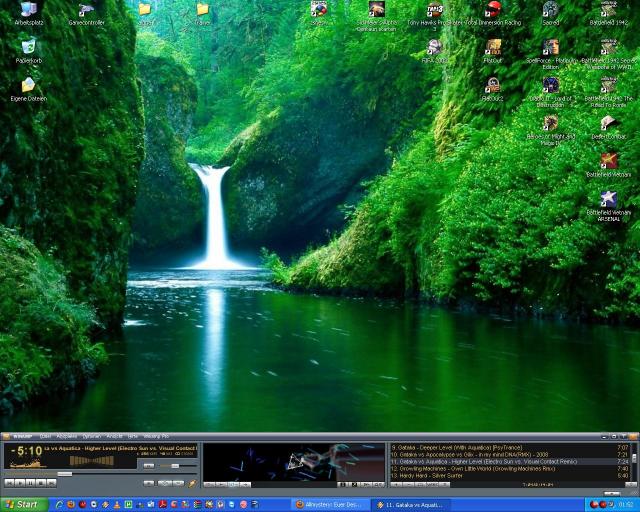The height and width of the screenshot is (512, 640).
Task: Open the Gamecontroller desktop icon
Action: pyautogui.click(x=86, y=11)
